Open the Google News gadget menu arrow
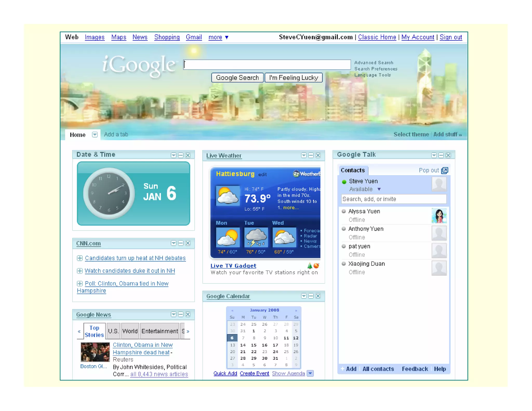This screenshot has width=532, height=411. tap(174, 314)
